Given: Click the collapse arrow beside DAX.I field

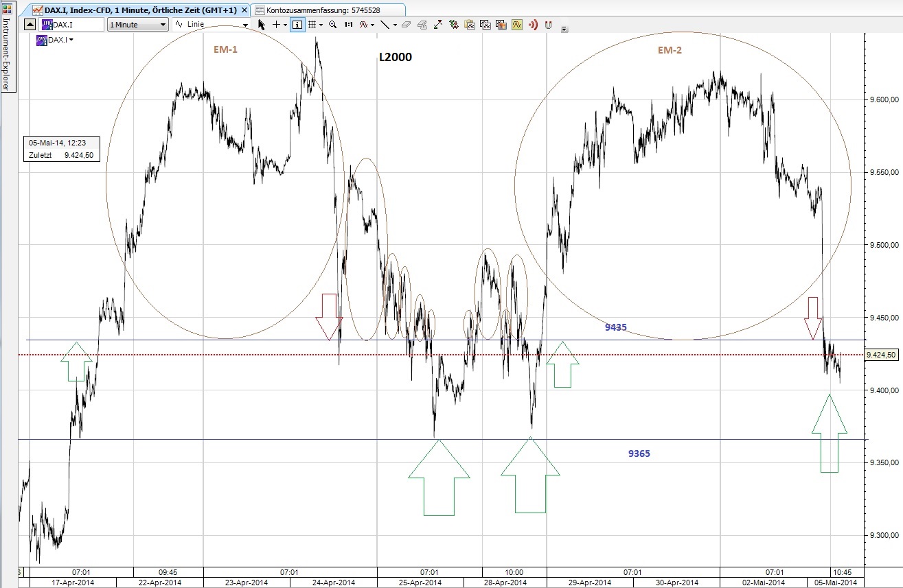Looking at the screenshot, I should click(28, 25).
